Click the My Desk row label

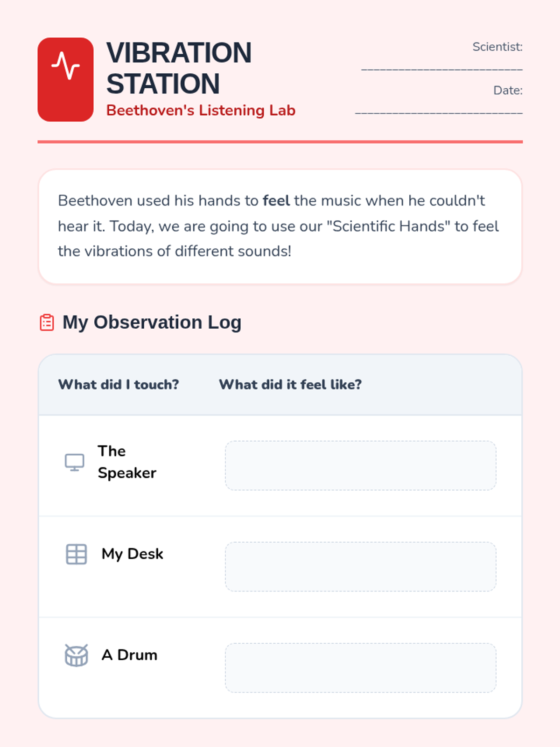click(x=133, y=554)
